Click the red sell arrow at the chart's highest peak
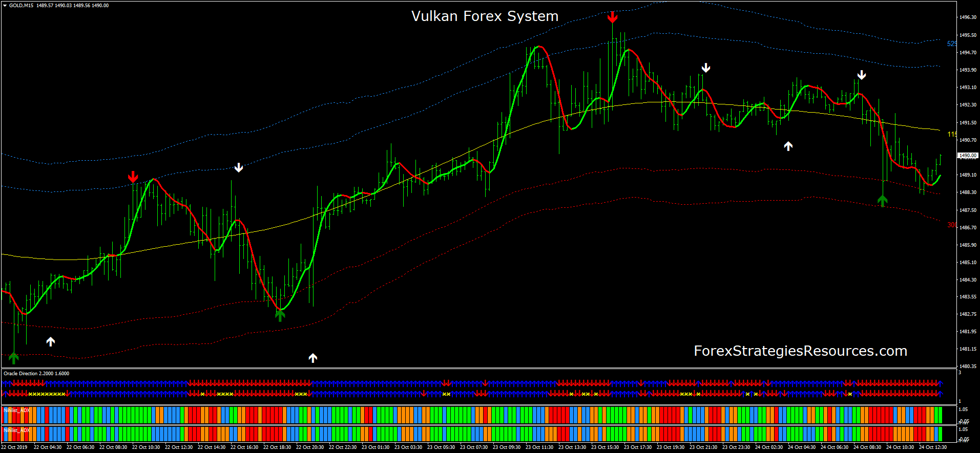The image size is (980, 453). tap(612, 17)
